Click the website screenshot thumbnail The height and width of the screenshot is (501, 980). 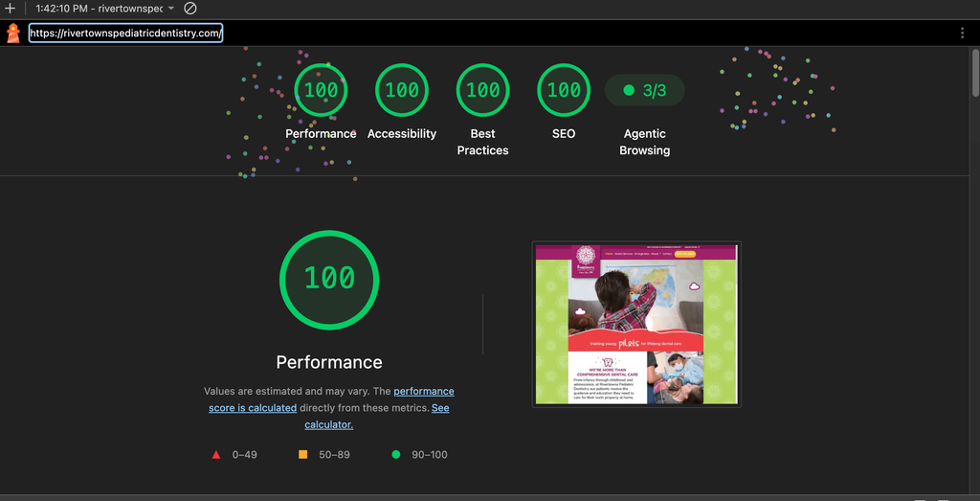pyautogui.click(x=636, y=324)
